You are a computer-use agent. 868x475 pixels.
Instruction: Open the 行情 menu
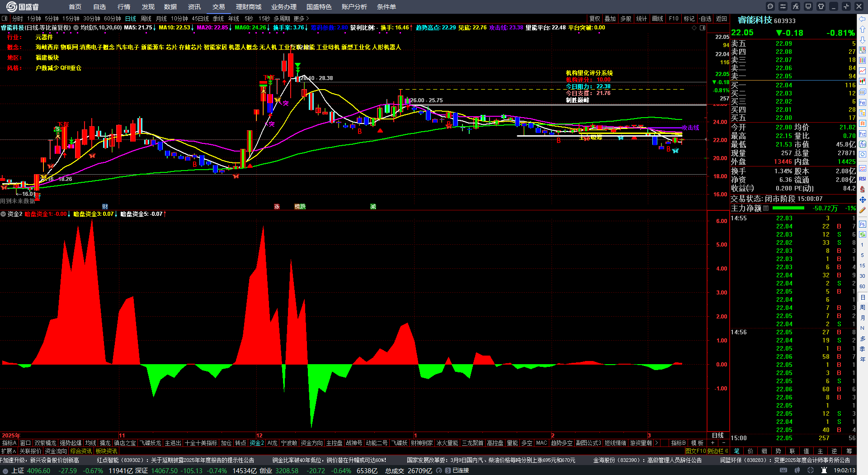point(124,7)
